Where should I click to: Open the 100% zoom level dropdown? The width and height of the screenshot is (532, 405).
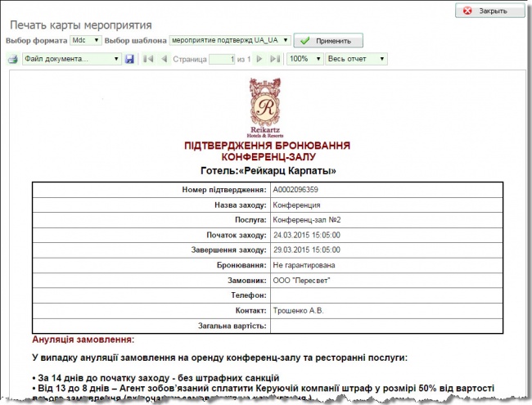coord(305,60)
